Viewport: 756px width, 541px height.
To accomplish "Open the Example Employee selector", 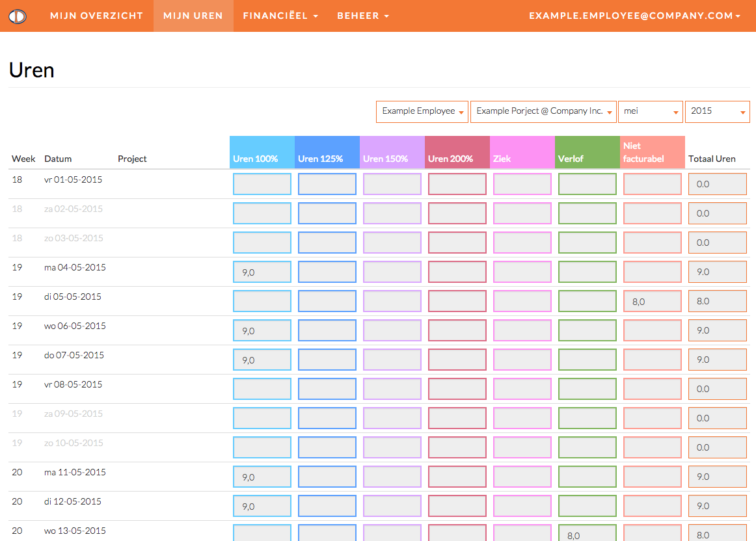I will point(422,111).
